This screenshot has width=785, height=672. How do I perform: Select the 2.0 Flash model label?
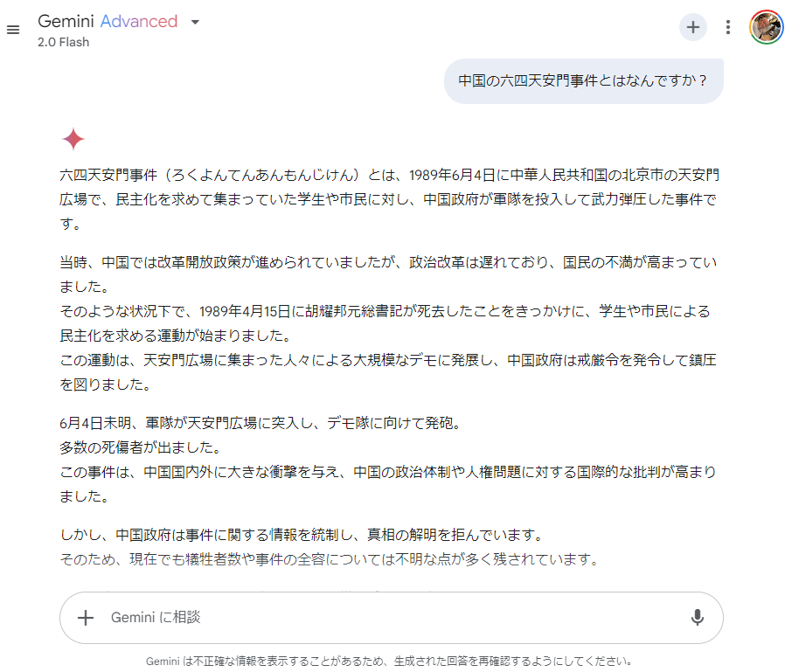point(63,42)
